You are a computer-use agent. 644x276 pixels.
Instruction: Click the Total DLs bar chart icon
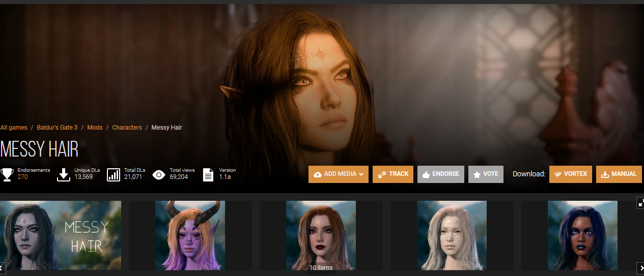click(x=114, y=175)
